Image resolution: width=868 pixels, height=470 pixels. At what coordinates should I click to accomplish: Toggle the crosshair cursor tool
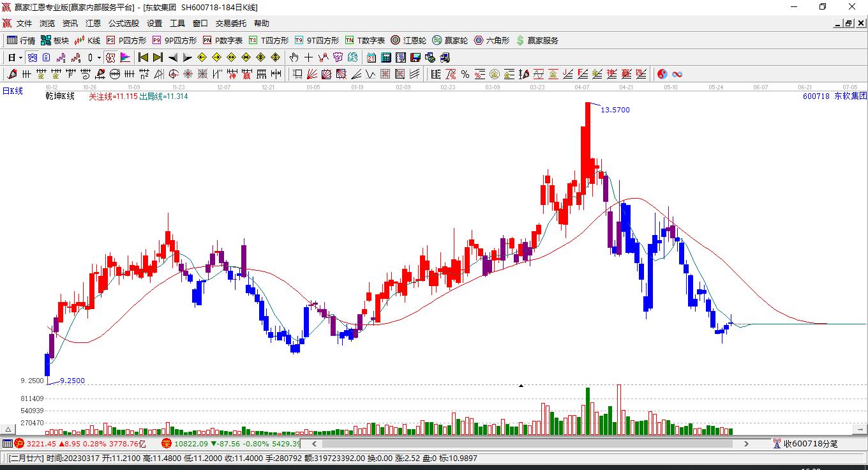click(308, 57)
